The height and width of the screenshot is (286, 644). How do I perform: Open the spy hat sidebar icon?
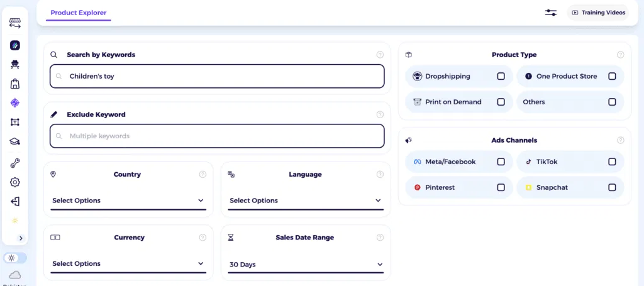click(15, 64)
